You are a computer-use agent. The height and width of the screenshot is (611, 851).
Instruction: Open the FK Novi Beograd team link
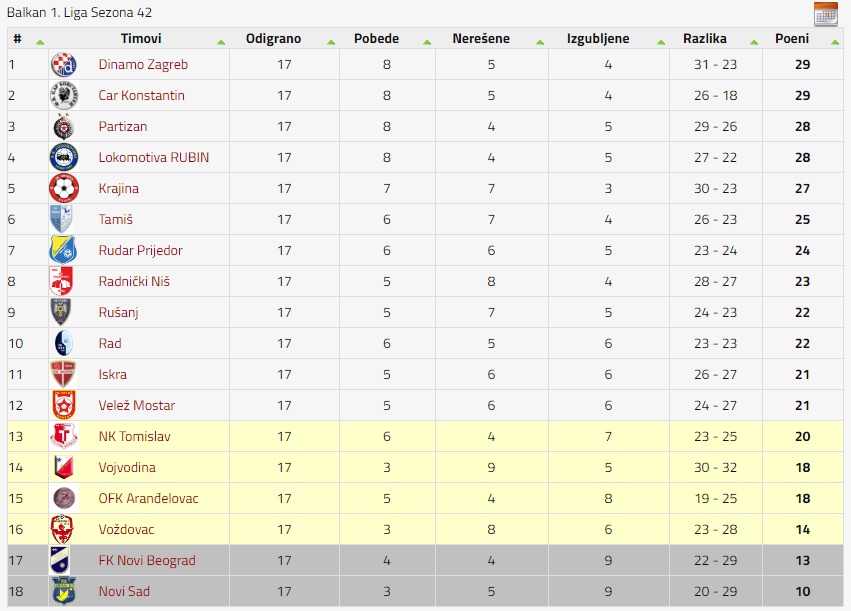tap(147, 561)
